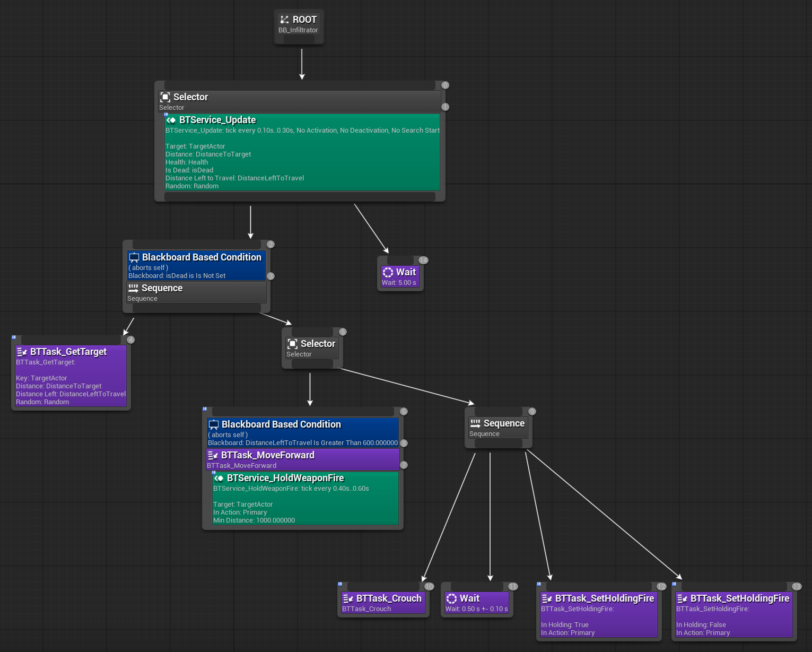Click the Wait 5.00 s node icon
This screenshot has height=652, width=812.
click(388, 272)
